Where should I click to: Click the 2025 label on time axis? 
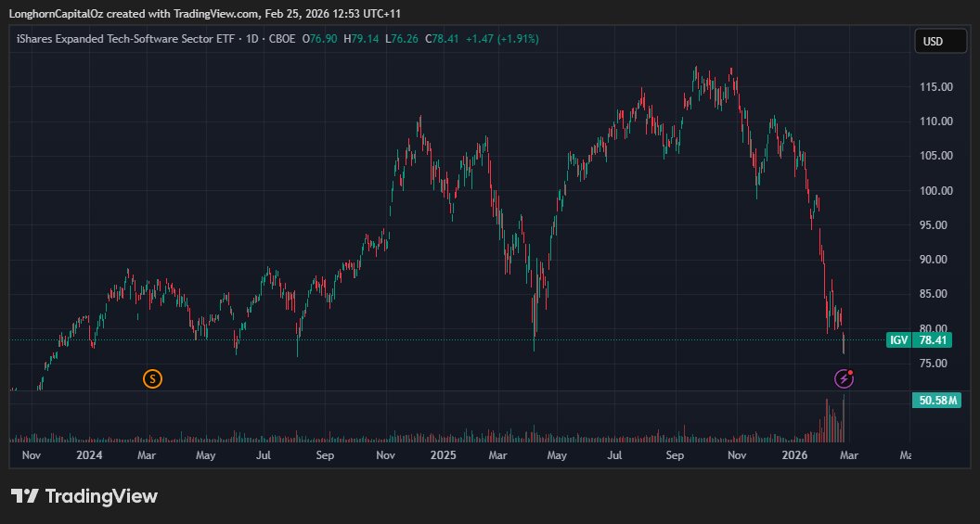click(x=443, y=454)
